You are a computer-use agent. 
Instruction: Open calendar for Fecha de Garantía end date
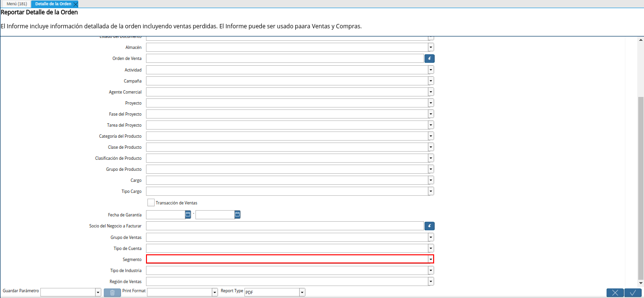pyautogui.click(x=237, y=215)
